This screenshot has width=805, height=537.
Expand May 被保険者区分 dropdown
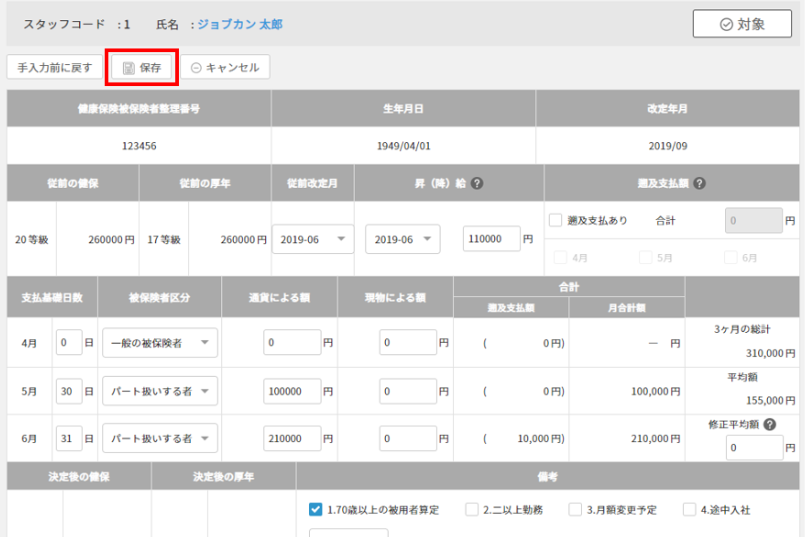159,390
